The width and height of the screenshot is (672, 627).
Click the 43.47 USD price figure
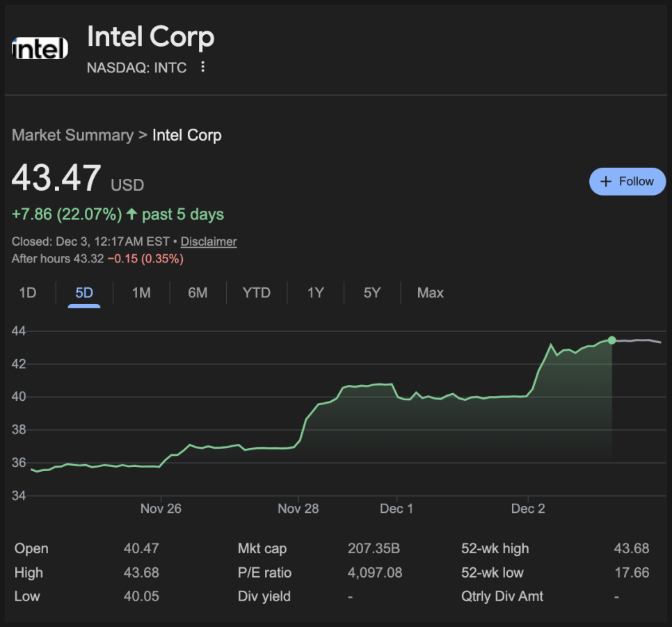pos(57,178)
